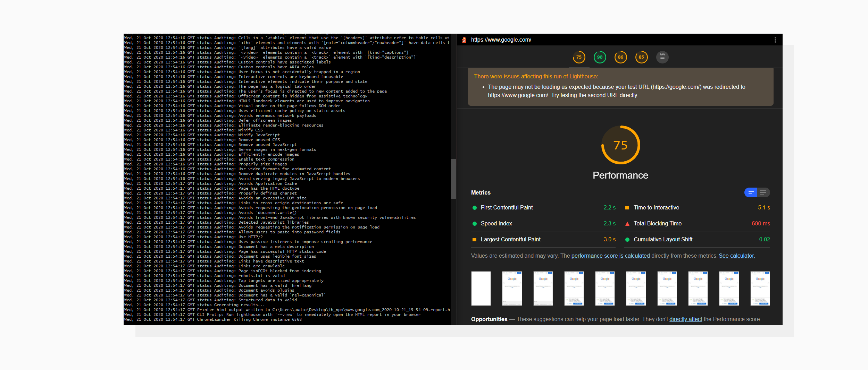Click the orange square beside Time to Interactive

pyautogui.click(x=627, y=207)
